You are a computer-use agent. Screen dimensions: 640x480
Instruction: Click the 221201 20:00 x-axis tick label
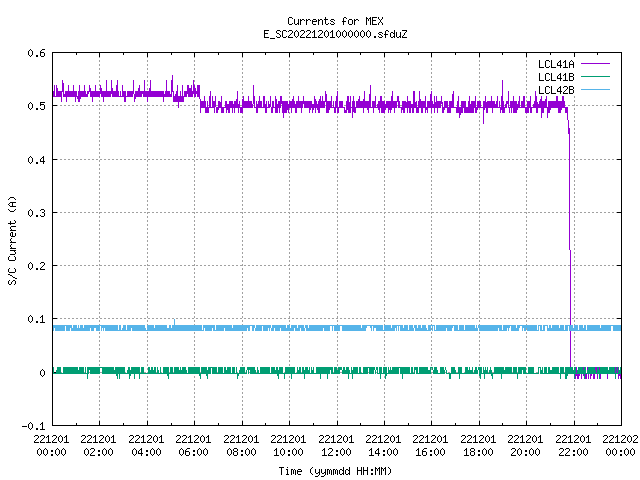pos(525,446)
